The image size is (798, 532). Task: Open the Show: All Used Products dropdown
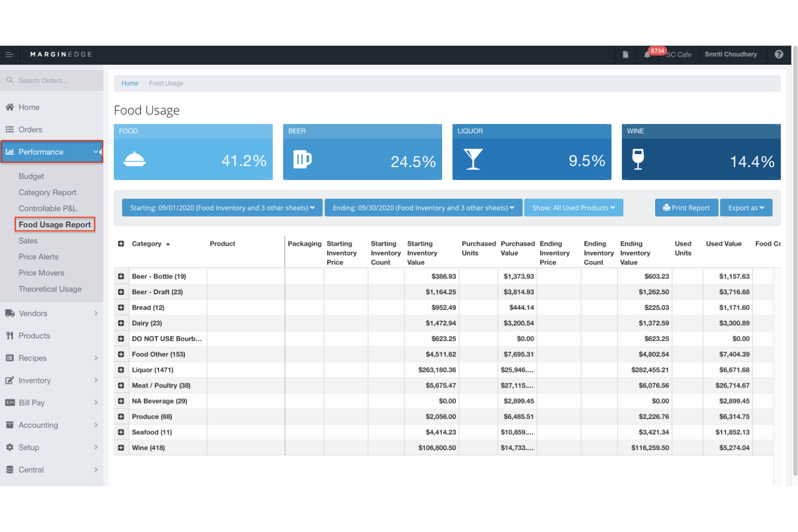[x=573, y=208]
